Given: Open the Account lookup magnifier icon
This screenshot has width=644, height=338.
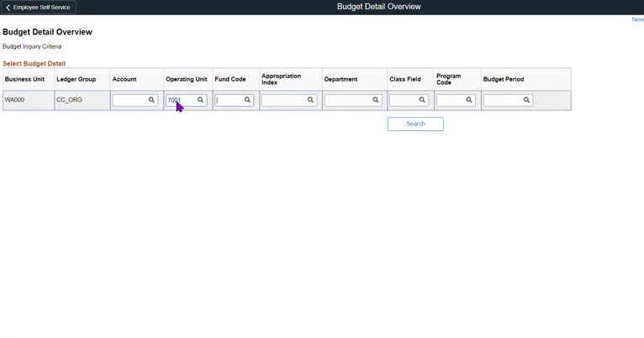Looking at the screenshot, I should click(x=151, y=100).
